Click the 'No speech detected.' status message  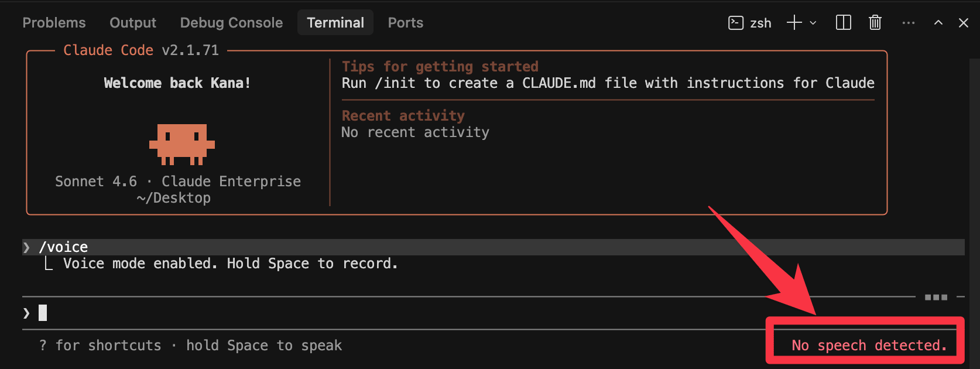(x=869, y=346)
